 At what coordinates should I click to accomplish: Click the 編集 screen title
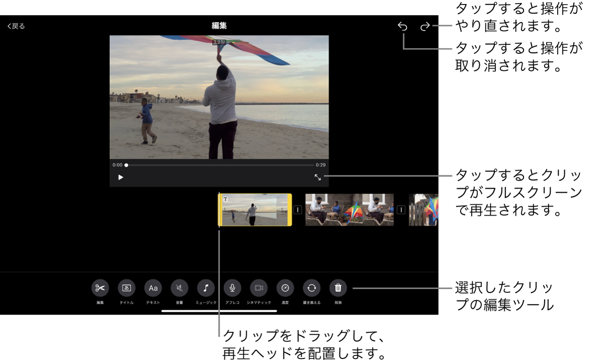click(x=219, y=26)
